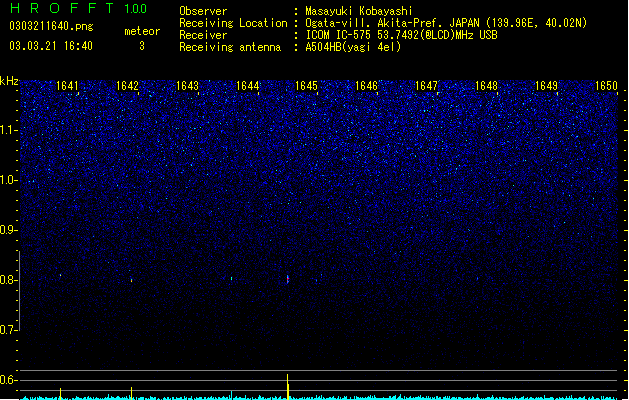Click the tallest yellow spike in the power graph
This screenshot has height=400, width=629.
[x=288, y=386]
